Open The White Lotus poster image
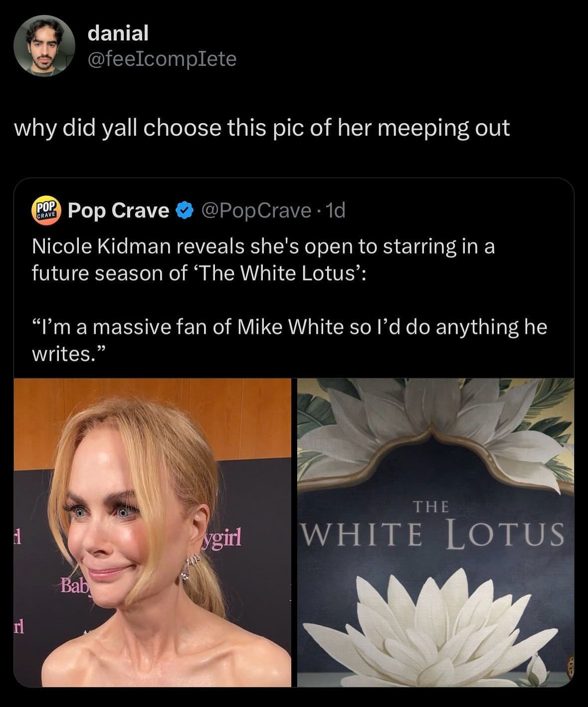This screenshot has height=707, width=588. coord(435,532)
